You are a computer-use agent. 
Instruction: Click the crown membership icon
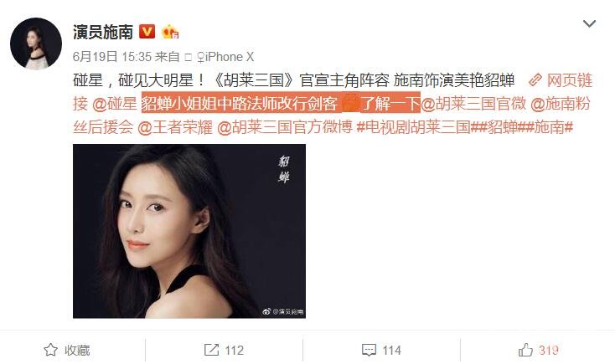170,31
